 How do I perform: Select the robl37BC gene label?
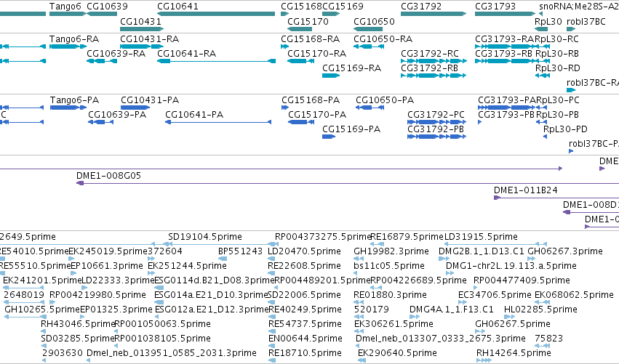coord(586,21)
